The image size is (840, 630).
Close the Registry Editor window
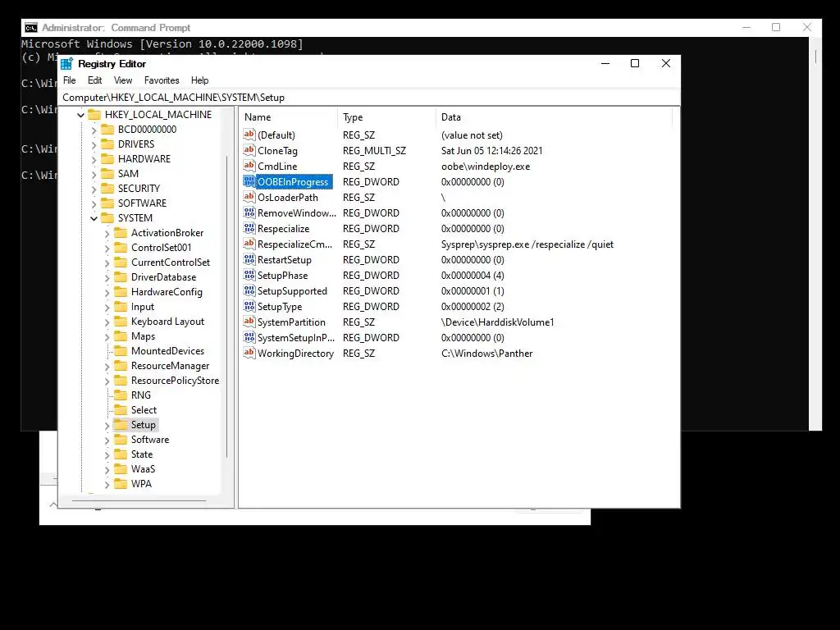click(x=666, y=63)
